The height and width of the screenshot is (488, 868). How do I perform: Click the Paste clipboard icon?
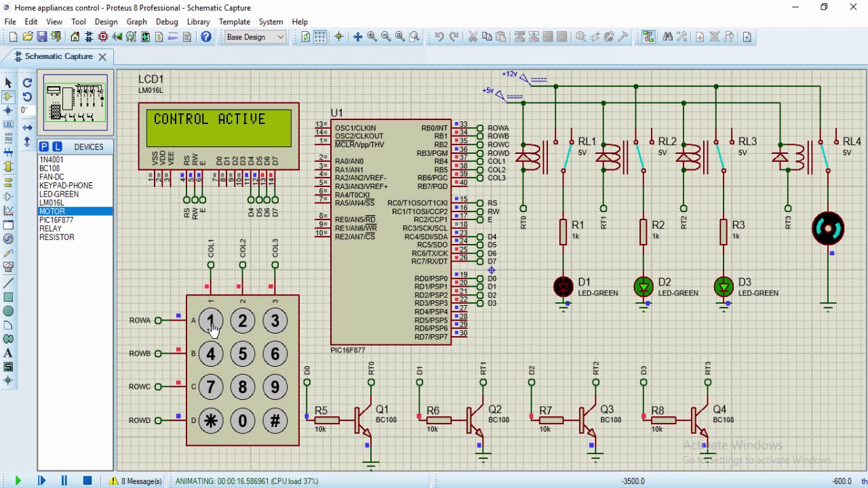(501, 37)
